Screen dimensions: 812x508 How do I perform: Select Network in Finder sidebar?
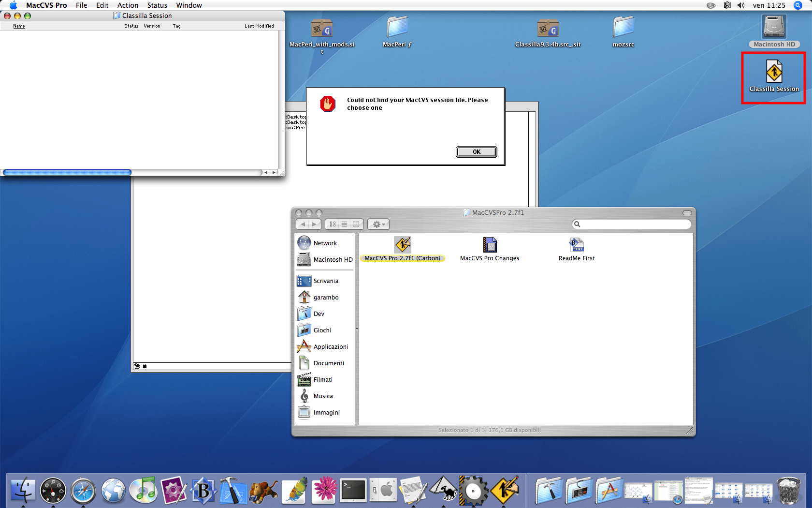325,243
